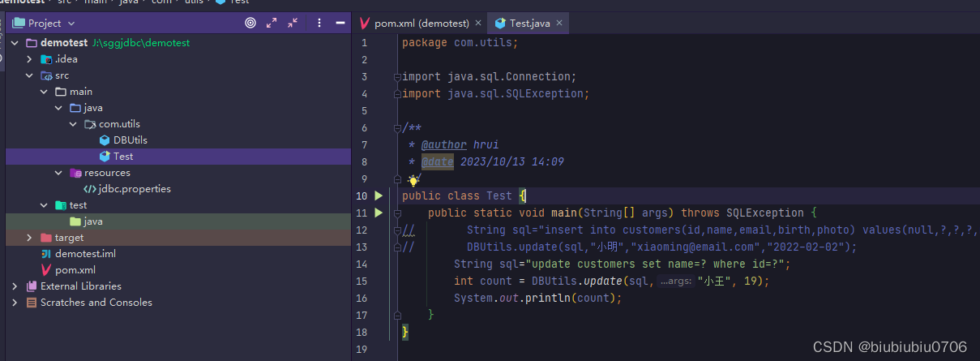This screenshot has height=361, width=980.
Task: Click the yellow lightbulb intention icon
Action: (413, 180)
